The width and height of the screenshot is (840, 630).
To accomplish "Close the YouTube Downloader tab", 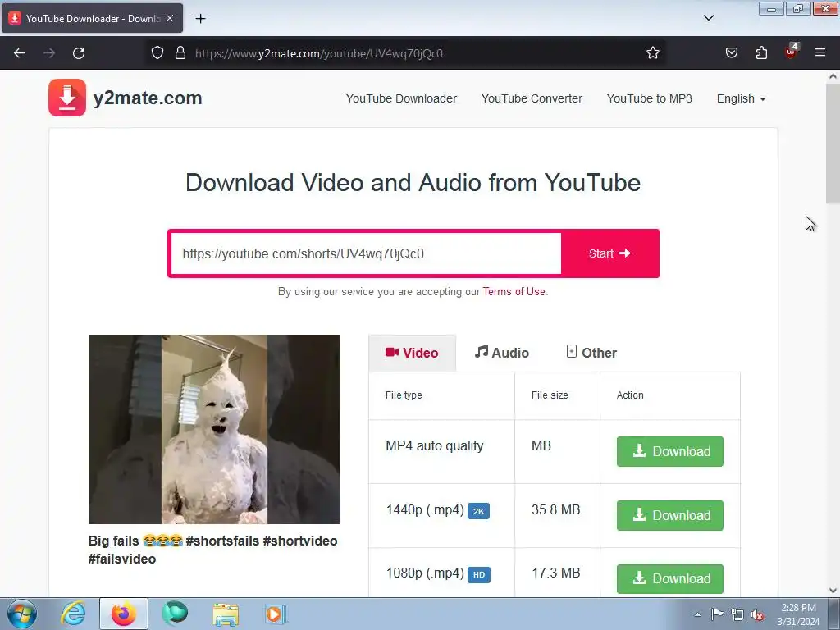I will [170, 18].
